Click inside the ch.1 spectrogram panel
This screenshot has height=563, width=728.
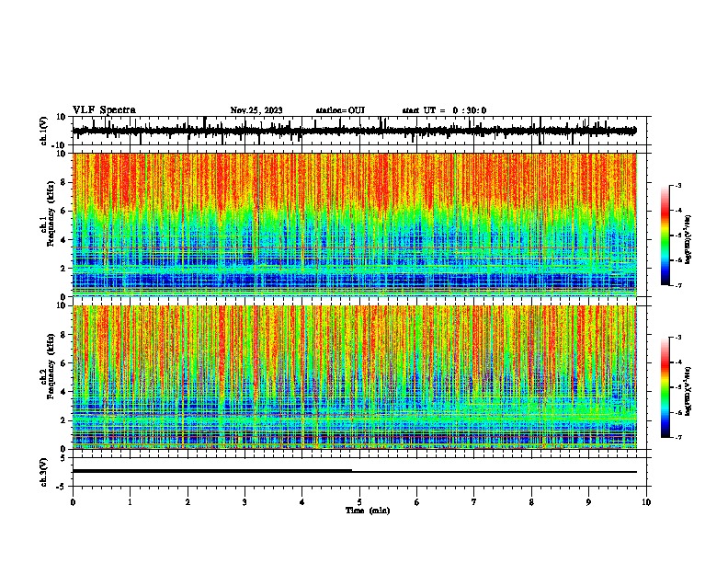(354, 224)
